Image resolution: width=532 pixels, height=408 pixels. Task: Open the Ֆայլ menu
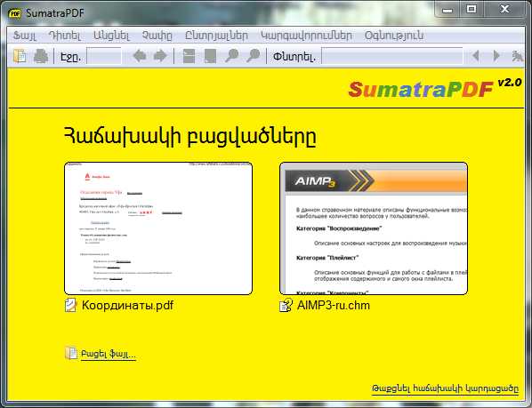point(24,36)
